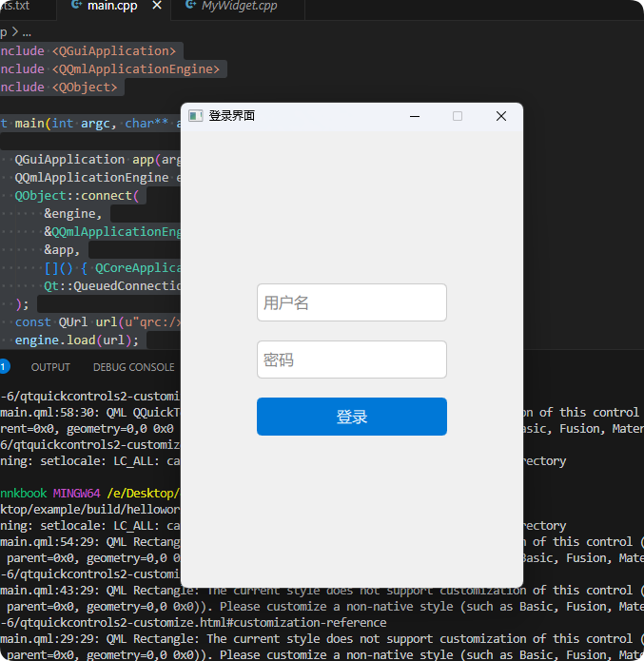644x661 pixels.
Task: Click the partially visible .txt editor tab
Action: click(x=15, y=6)
